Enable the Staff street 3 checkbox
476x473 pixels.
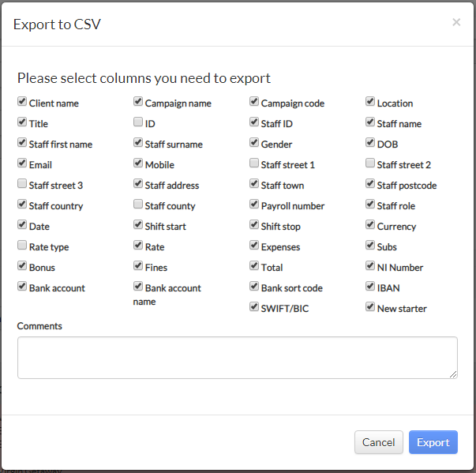pyautogui.click(x=22, y=183)
